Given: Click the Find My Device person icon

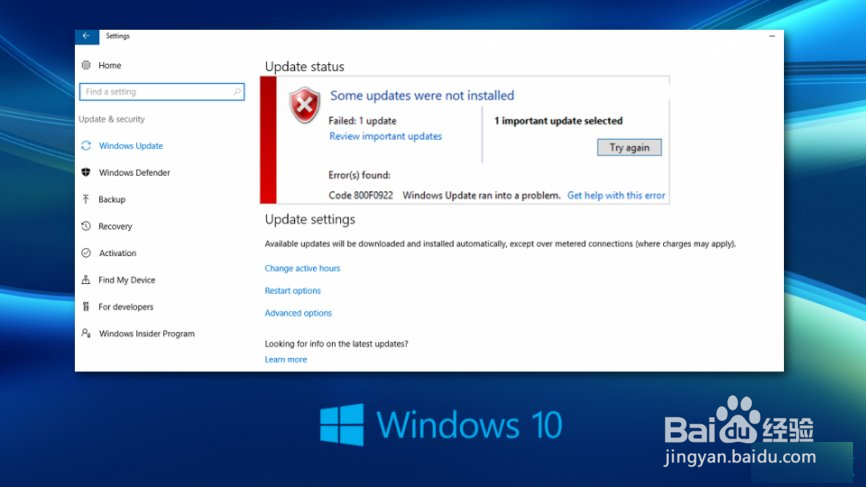Looking at the screenshot, I should tap(86, 279).
